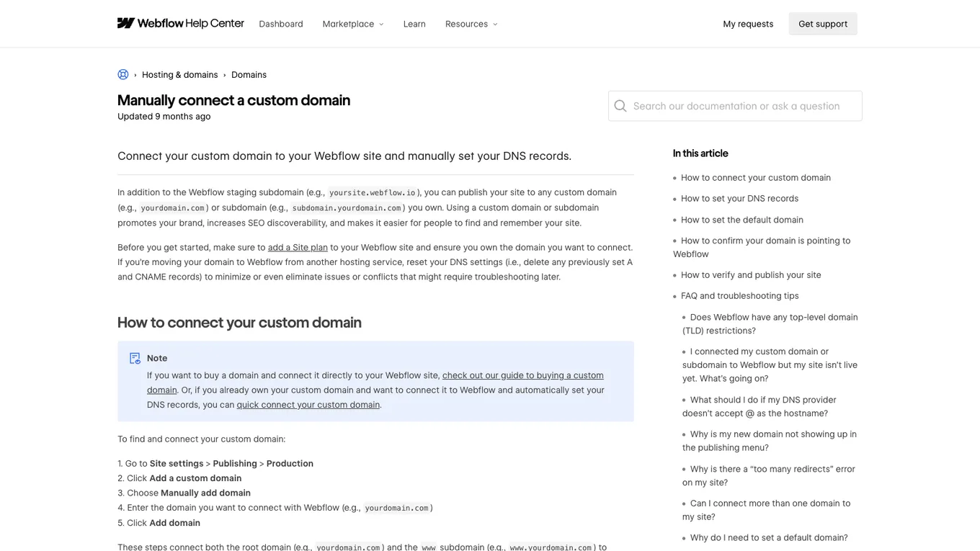Click the Note icon in callout
Screen dimensions: 980x551
[x=135, y=358]
